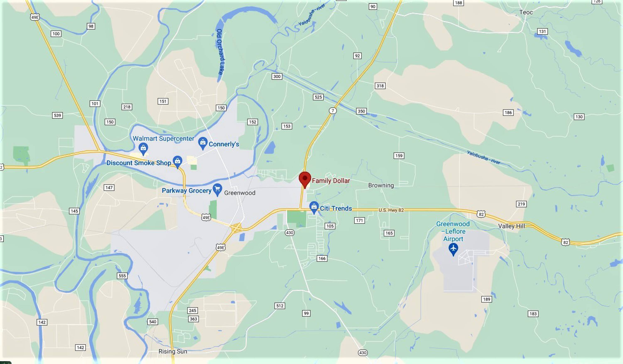Screen dimensions: 623x364
Task: Click the Valley Hill place label
Action: (x=511, y=226)
